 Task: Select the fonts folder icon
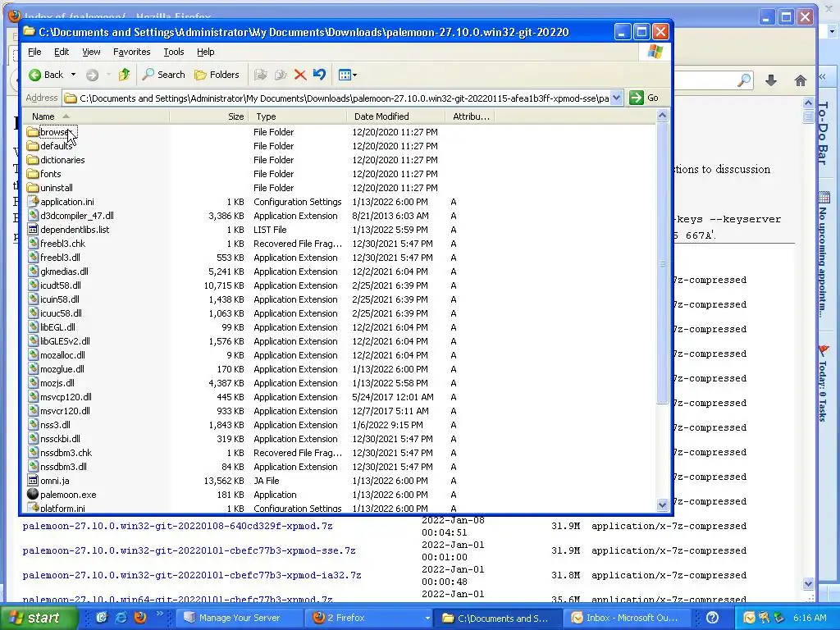click(x=33, y=174)
